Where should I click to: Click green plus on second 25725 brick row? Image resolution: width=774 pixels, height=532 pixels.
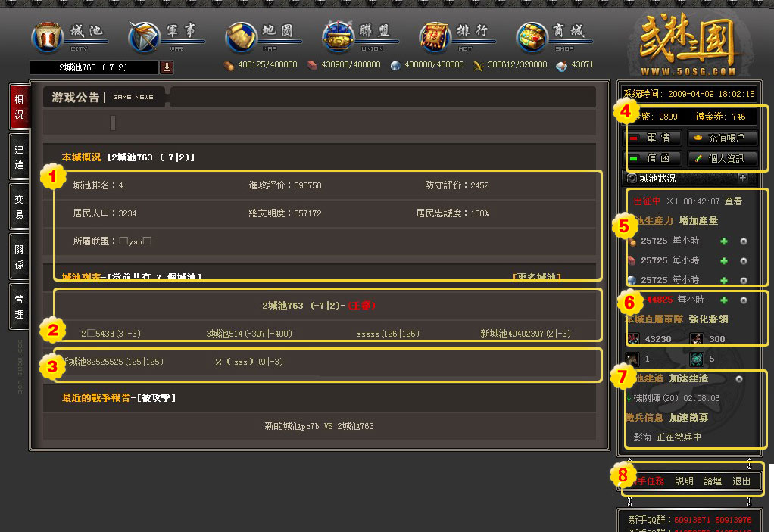pyautogui.click(x=724, y=261)
